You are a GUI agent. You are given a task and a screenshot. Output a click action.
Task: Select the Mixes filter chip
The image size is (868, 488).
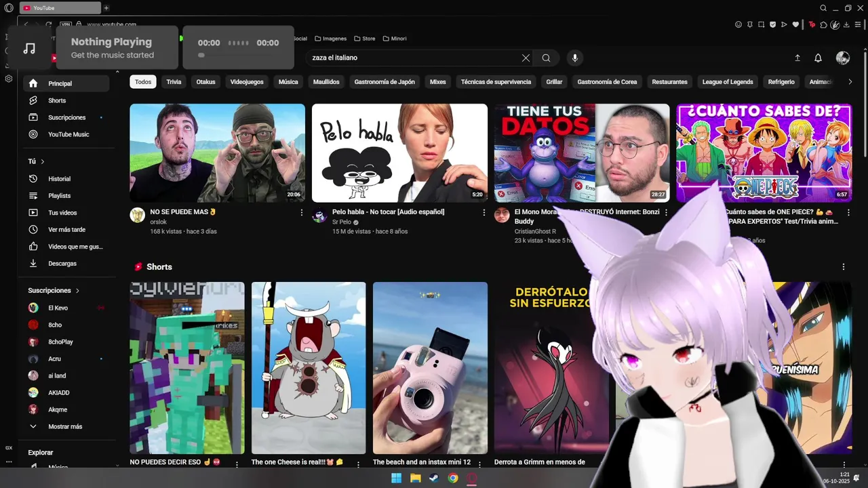click(438, 82)
